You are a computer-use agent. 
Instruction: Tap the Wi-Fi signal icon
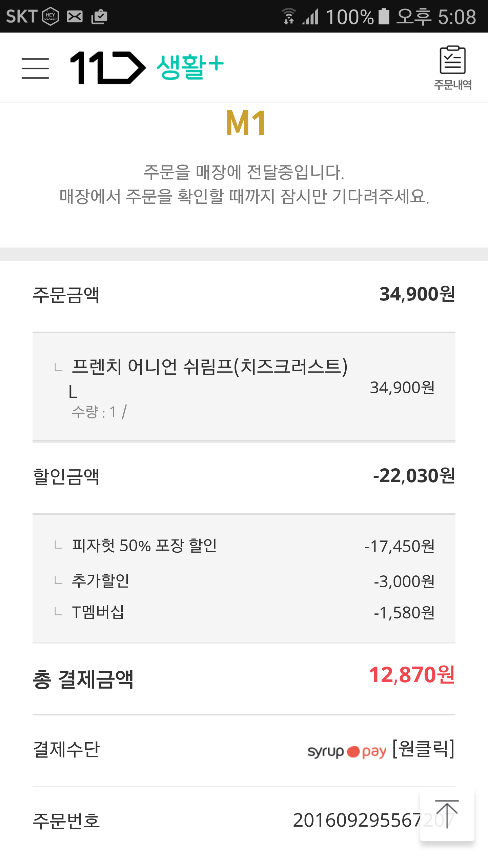[x=289, y=16]
